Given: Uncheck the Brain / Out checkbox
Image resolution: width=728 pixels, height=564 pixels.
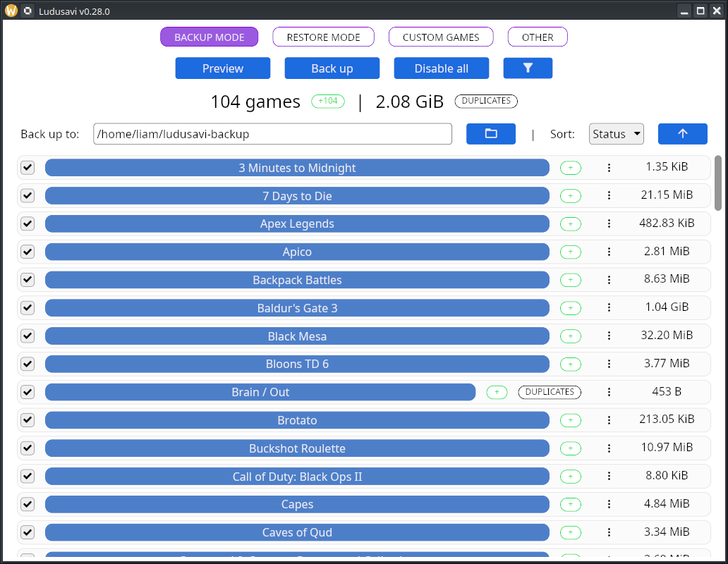Looking at the screenshot, I should (28, 392).
